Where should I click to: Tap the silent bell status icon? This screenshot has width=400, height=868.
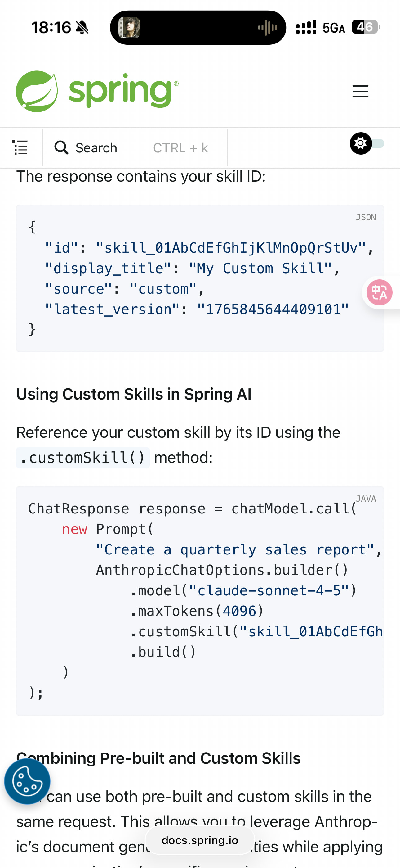[x=82, y=27]
